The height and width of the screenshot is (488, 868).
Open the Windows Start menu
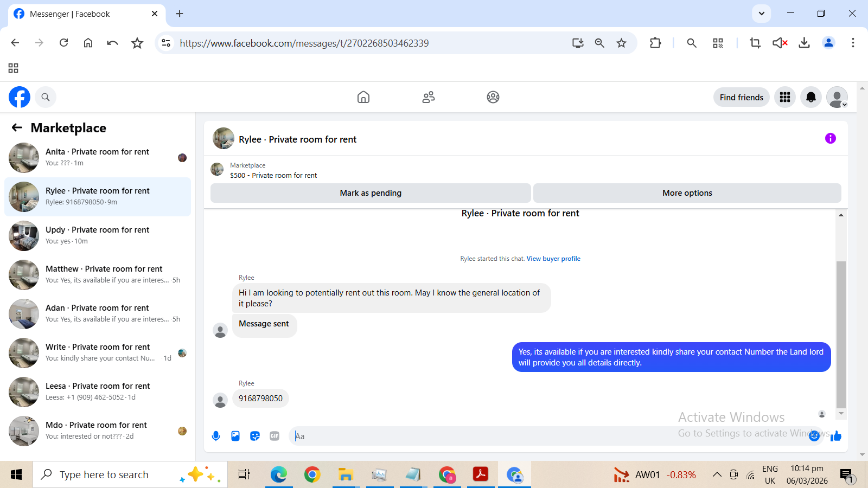(x=16, y=475)
